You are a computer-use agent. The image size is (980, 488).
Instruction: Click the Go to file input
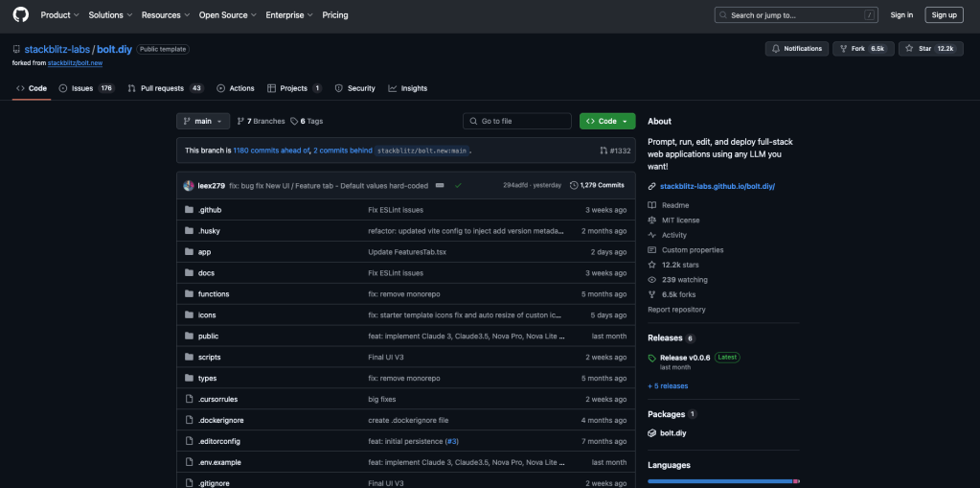pyautogui.click(x=517, y=122)
